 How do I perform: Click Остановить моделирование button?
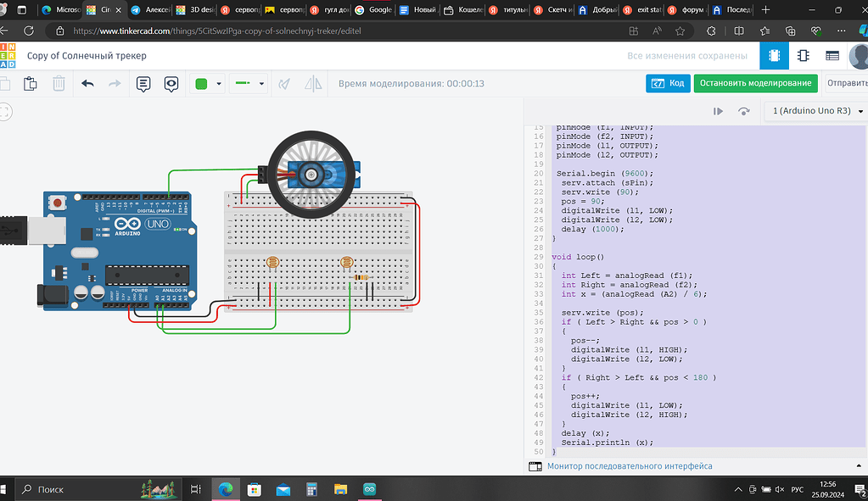(756, 83)
